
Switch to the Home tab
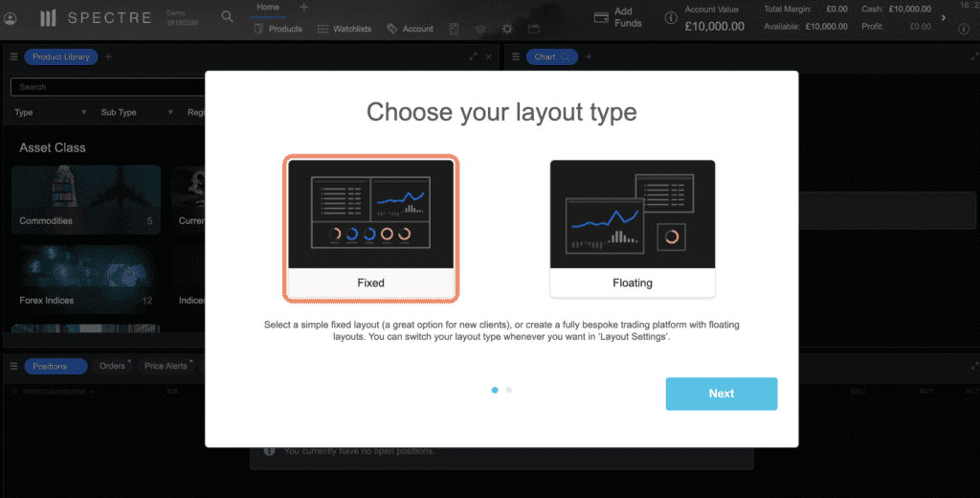tap(268, 7)
